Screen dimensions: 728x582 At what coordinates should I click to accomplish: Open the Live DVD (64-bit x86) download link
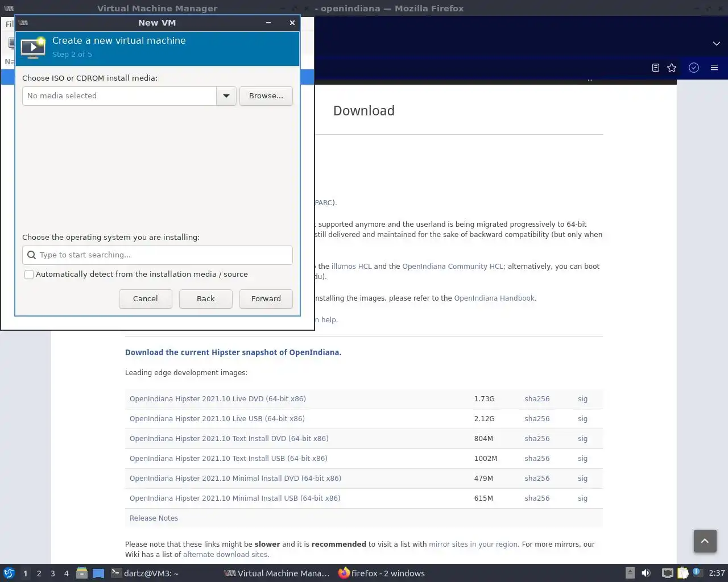[x=218, y=399]
